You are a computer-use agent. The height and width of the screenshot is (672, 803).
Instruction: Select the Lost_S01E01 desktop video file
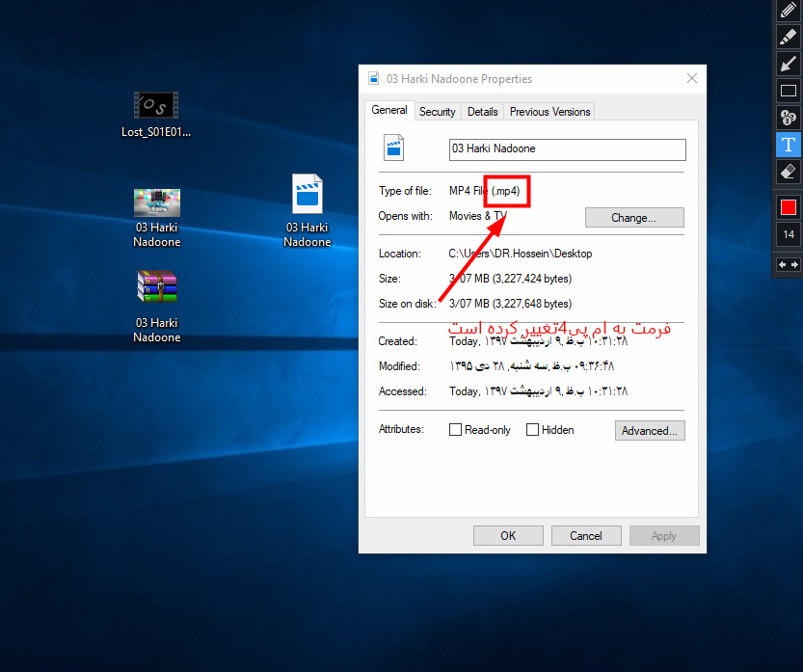(x=156, y=106)
